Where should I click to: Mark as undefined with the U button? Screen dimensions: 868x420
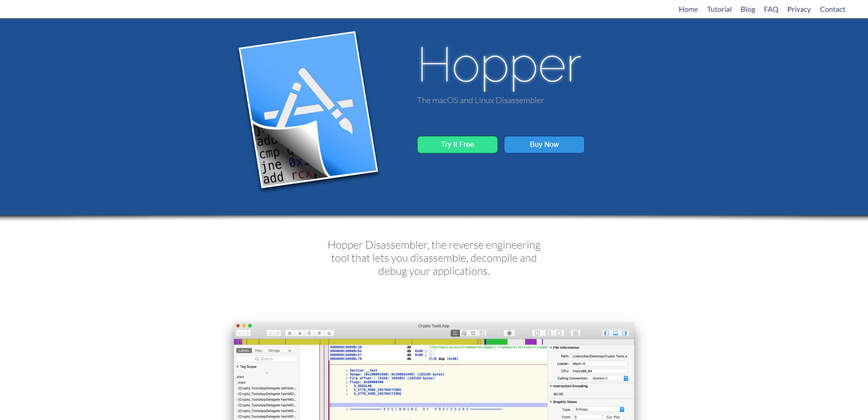329,333
